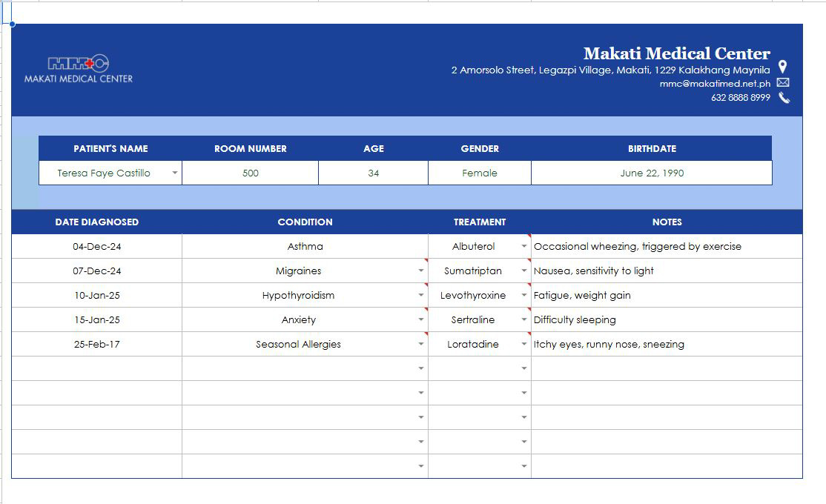Click the note 'Fatigue, weight gain'

pyautogui.click(x=582, y=296)
